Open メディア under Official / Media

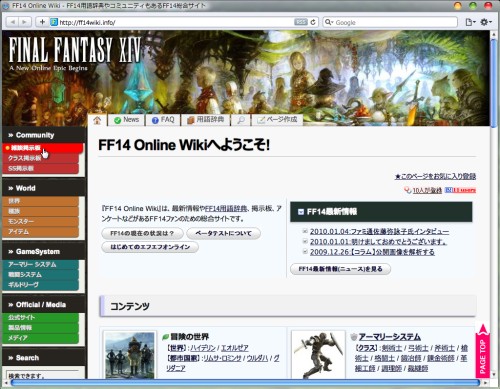pyautogui.click(x=41, y=338)
